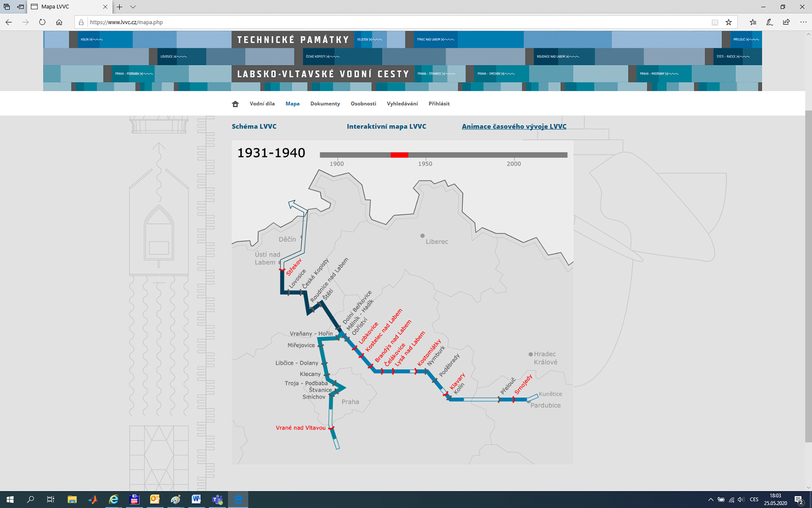This screenshot has height=508, width=812.
Task: Open the favorites hub star-list icon
Action: tap(753, 22)
